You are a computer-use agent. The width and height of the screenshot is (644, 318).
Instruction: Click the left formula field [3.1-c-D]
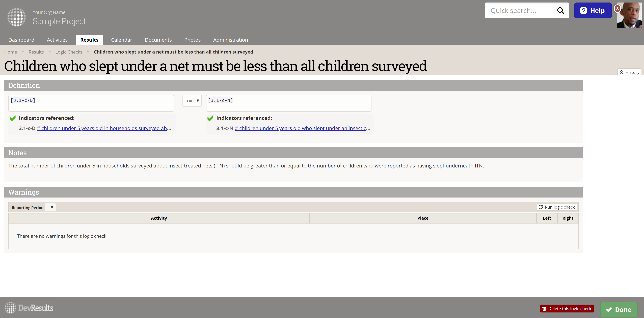(x=91, y=103)
